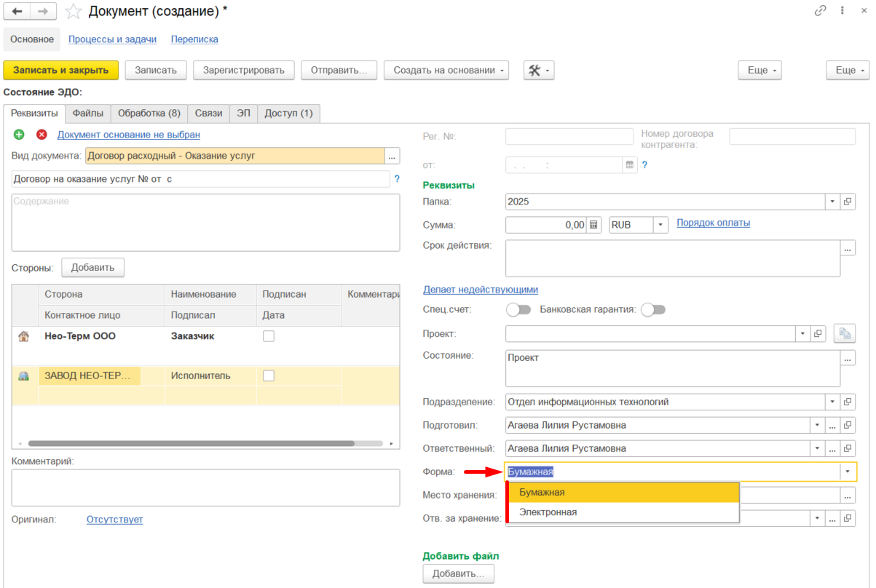Click the red cross icon for base document

coord(42,135)
